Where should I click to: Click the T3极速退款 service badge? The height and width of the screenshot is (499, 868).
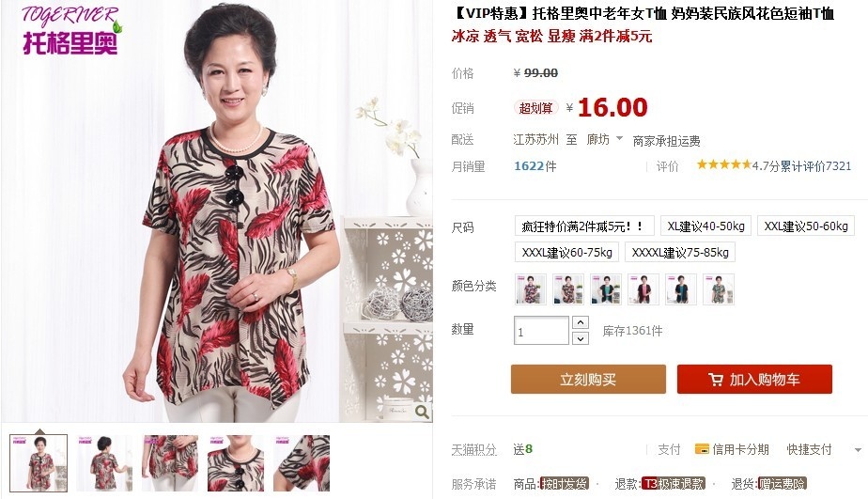tap(674, 484)
